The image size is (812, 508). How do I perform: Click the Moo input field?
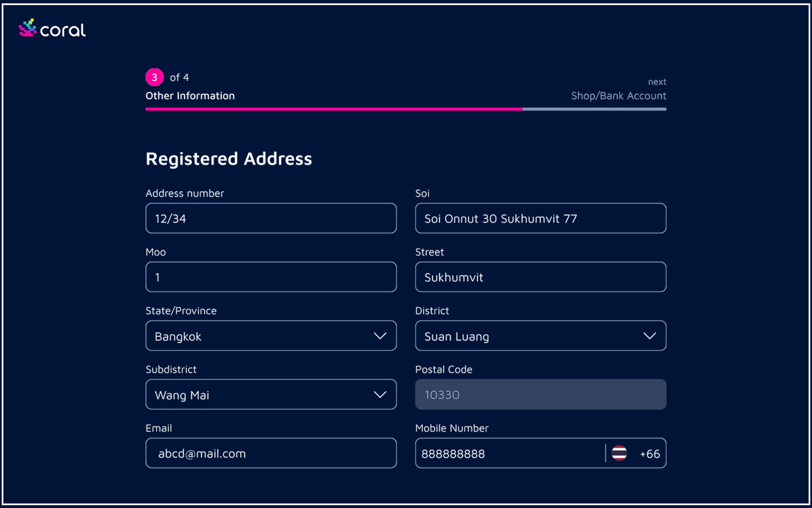271,277
